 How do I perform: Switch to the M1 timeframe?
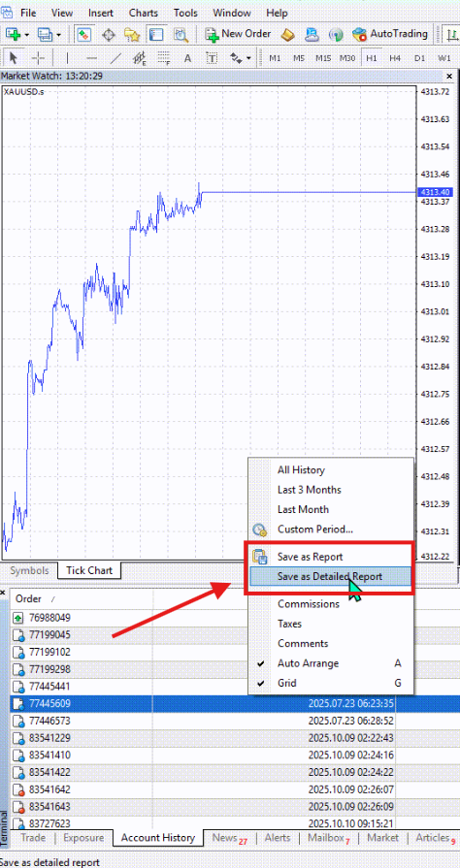275,58
